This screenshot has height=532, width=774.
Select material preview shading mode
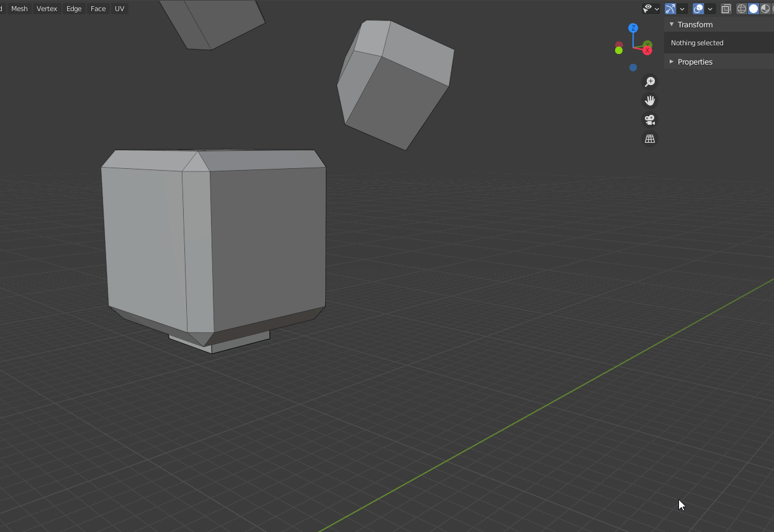765,9
